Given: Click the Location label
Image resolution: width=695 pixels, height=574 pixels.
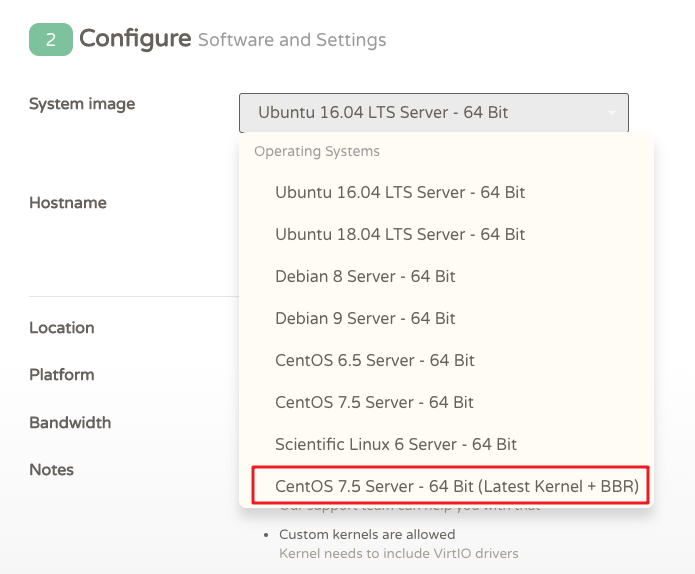Looking at the screenshot, I should (x=62, y=328).
